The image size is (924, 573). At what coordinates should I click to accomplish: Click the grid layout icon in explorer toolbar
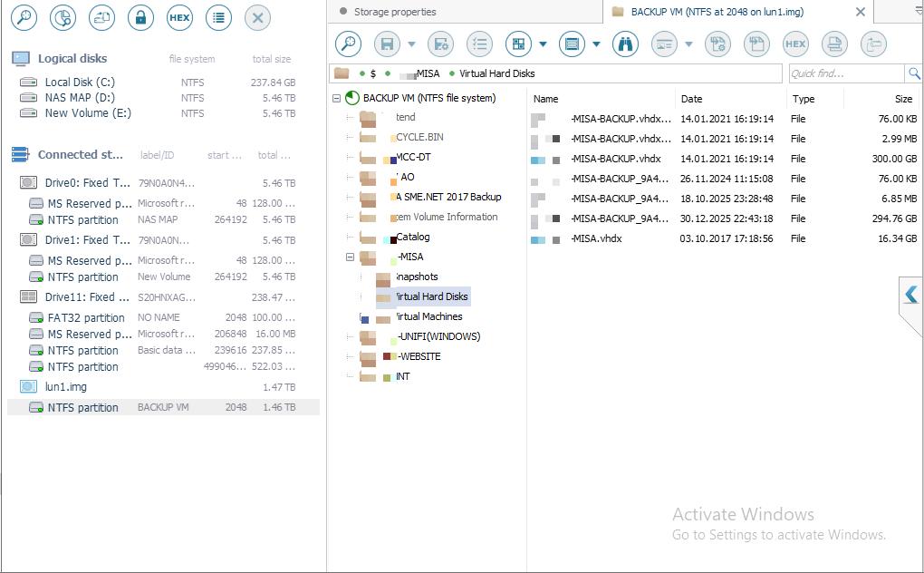coord(518,44)
